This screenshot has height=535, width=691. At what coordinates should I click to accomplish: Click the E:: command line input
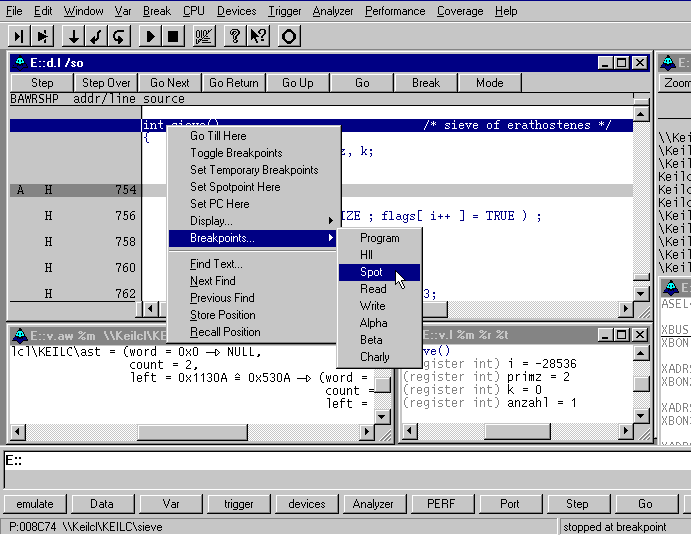click(348, 461)
